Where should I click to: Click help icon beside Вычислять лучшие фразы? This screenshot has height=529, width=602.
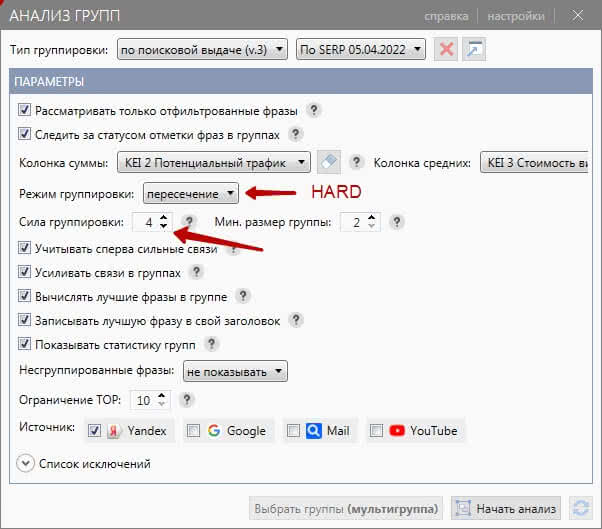243,296
